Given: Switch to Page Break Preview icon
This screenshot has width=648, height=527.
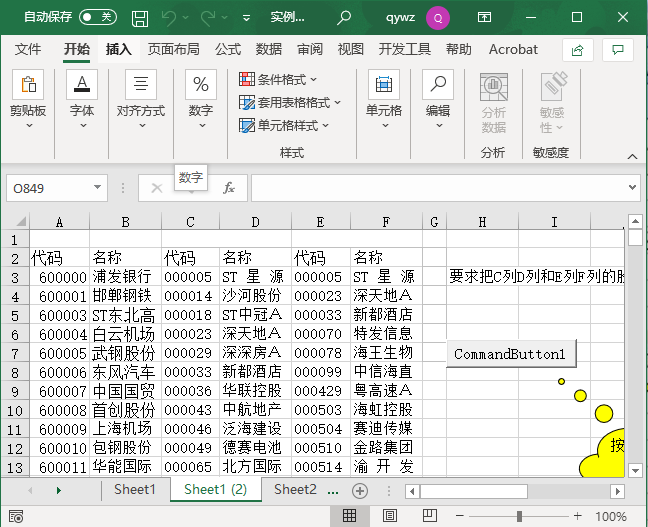Looking at the screenshot, I should click(429, 515).
